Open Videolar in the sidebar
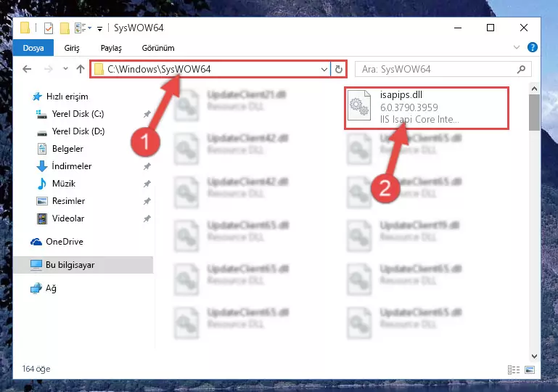Screen dimensions: 558x392 (x=68, y=219)
